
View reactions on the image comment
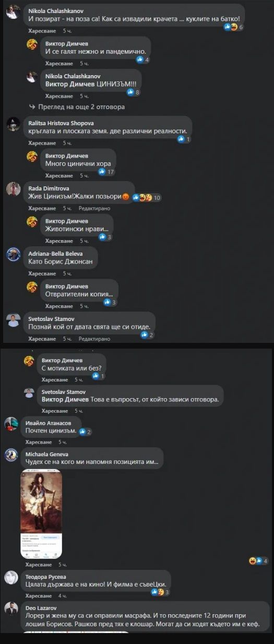pyautogui.click(x=258, y=560)
